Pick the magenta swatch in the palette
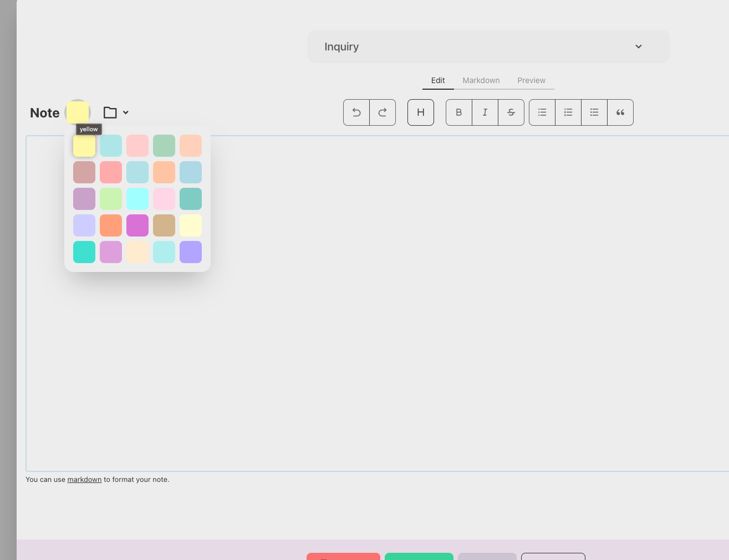The width and height of the screenshot is (729, 560). point(137,225)
